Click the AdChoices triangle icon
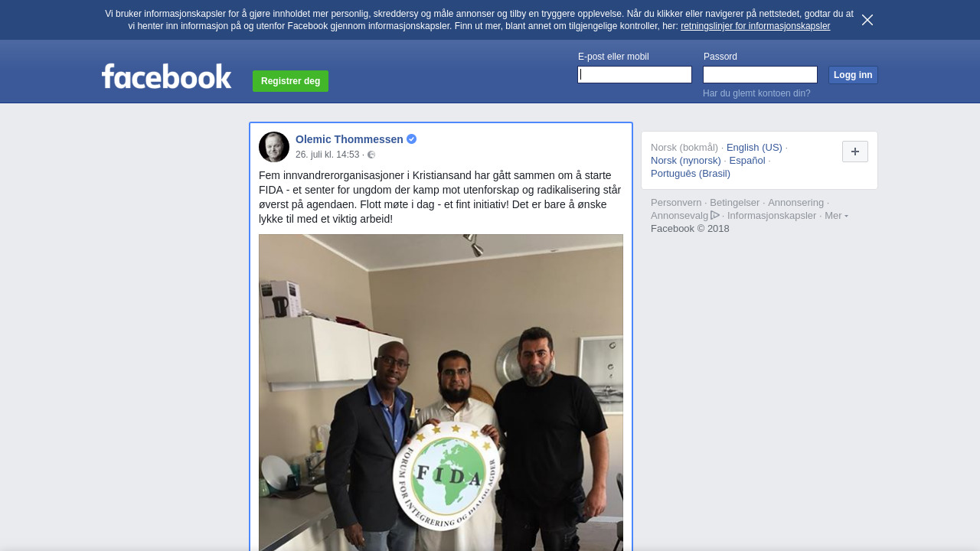 (x=715, y=215)
